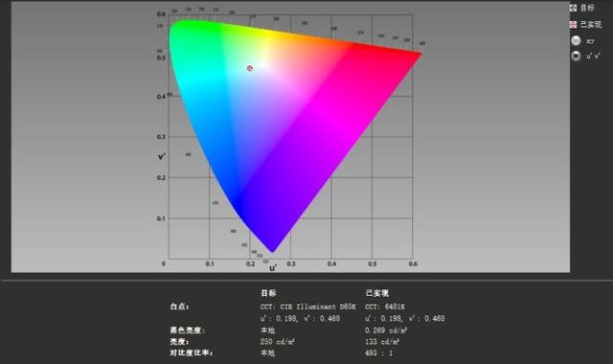Image resolution: width=613 pixels, height=364 pixels.
Task: Click the 已实现 column header
Action: pyautogui.click(x=376, y=293)
